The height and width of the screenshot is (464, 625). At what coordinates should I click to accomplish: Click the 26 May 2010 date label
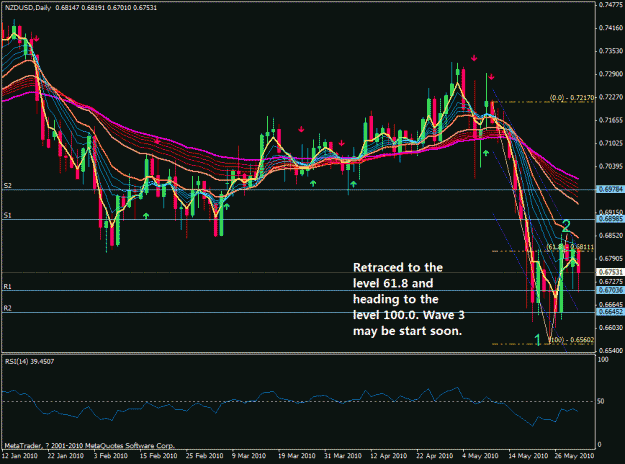click(574, 456)
